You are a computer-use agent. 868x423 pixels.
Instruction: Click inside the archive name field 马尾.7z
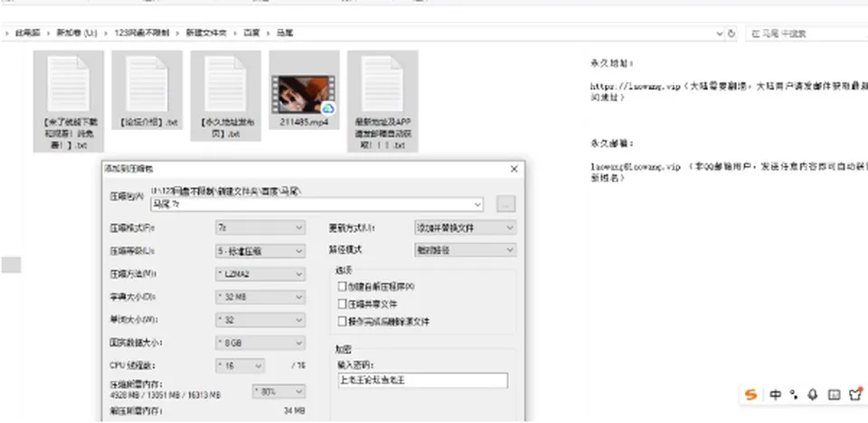pos(316,204)
